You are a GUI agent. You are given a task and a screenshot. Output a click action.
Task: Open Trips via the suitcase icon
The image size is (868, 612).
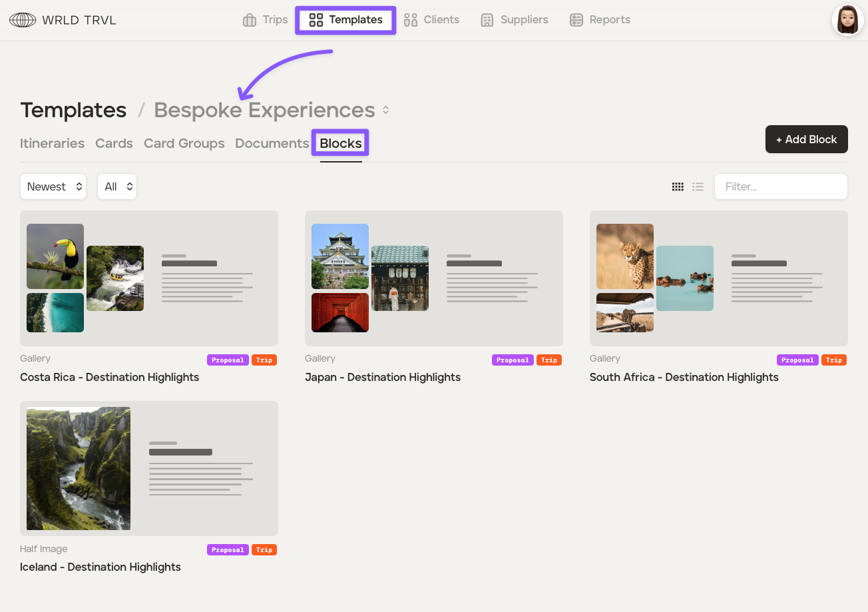point(250,20)
